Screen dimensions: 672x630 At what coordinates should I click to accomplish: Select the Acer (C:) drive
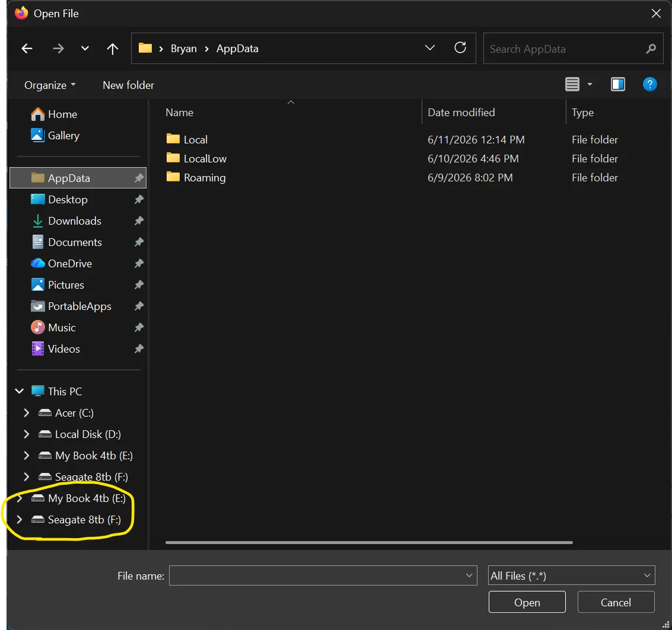(66, 413)
